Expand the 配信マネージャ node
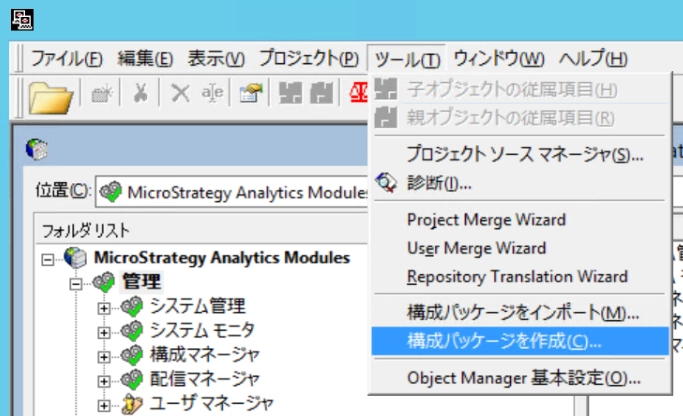Screen dimensions: 683x416 coord(104,381)
